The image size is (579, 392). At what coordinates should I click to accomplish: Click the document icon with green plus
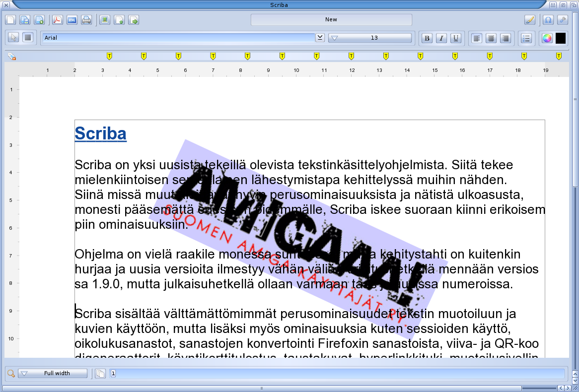(39, 20)
